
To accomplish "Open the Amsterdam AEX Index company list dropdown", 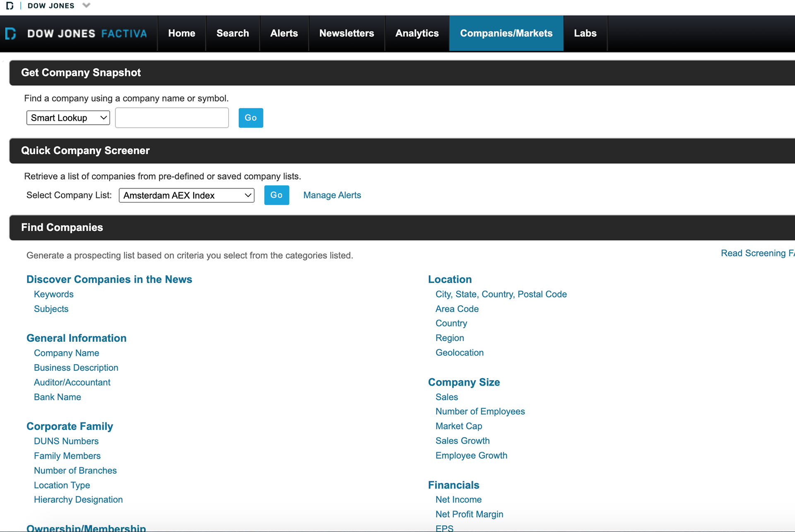I will [187, 195].
